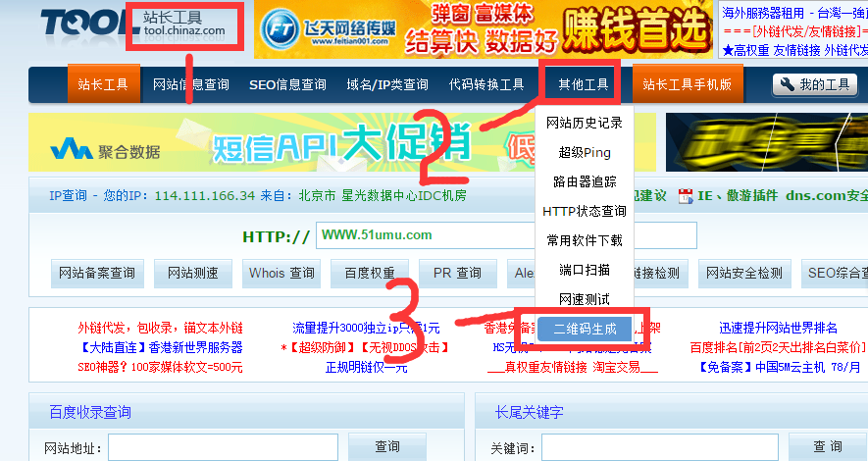This screenshot has width=868, height=461.
Task: Click the PR 查询 button
Action: pos(458,274)
